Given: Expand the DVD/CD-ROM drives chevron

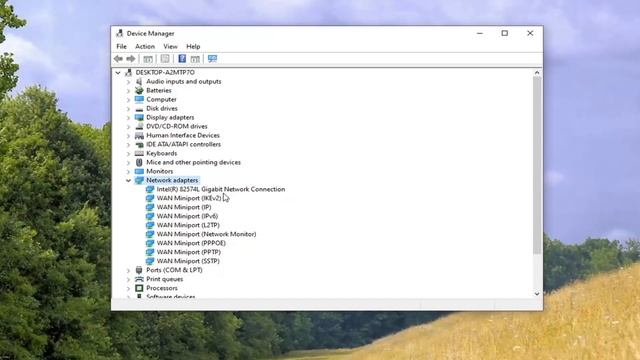Looking at the screenshot, I should [x=129, y=127].
